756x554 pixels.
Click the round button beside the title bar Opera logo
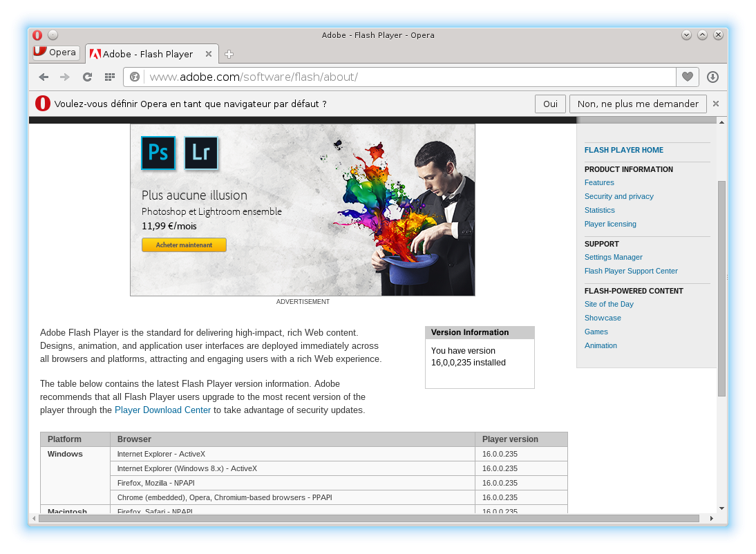point(53,35)
